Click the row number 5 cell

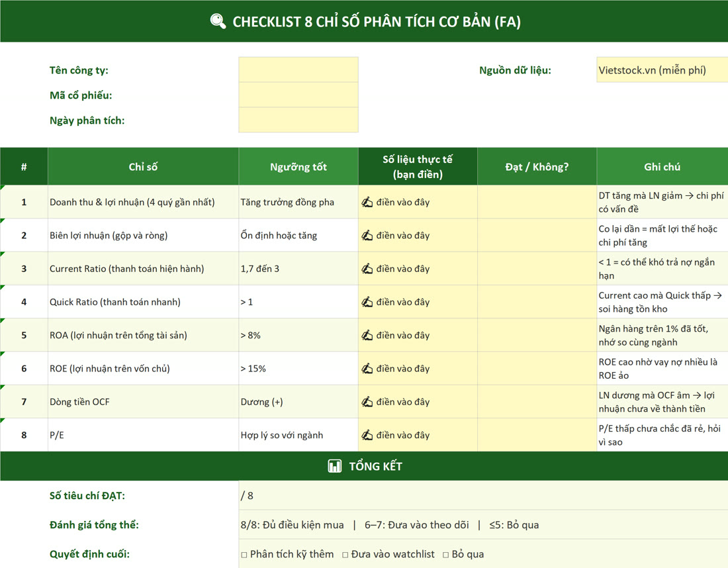pos(24,336)
